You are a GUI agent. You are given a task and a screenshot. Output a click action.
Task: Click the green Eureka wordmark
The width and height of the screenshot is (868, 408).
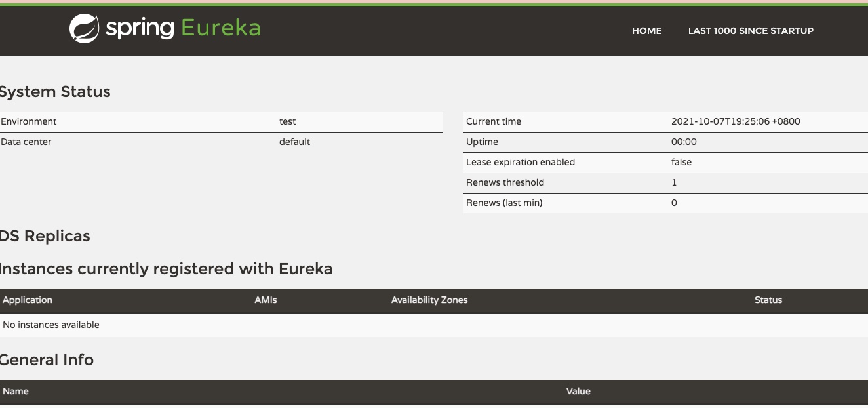coord(220,28)
